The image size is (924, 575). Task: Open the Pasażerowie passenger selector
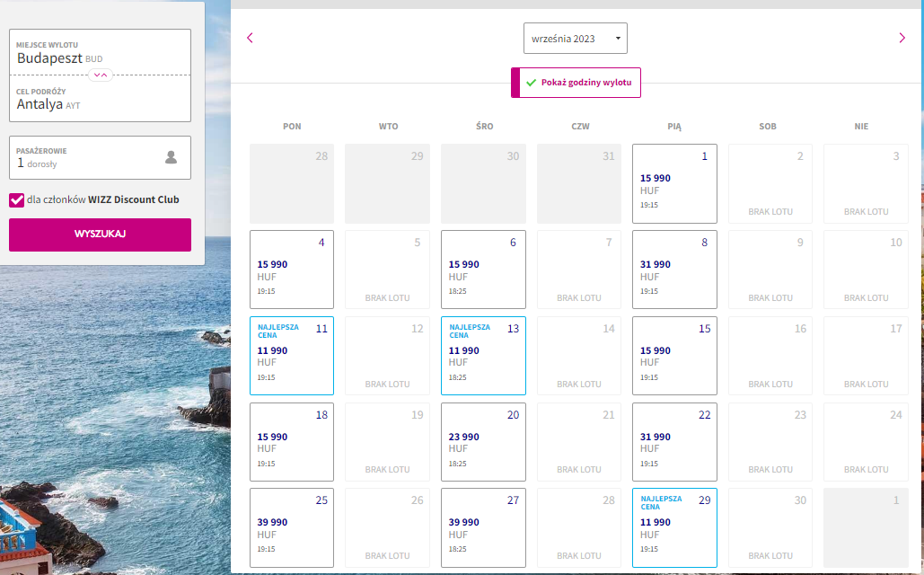101,157
